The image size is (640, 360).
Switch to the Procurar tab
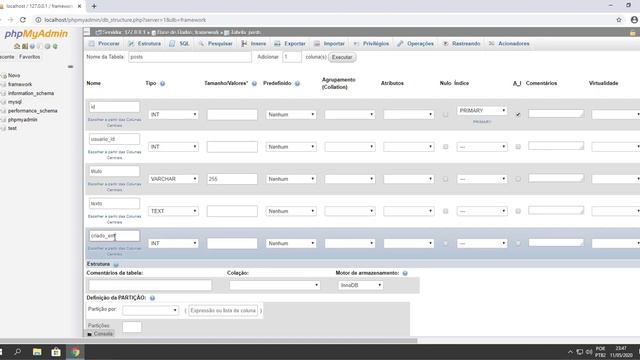(x=104, y=44)
